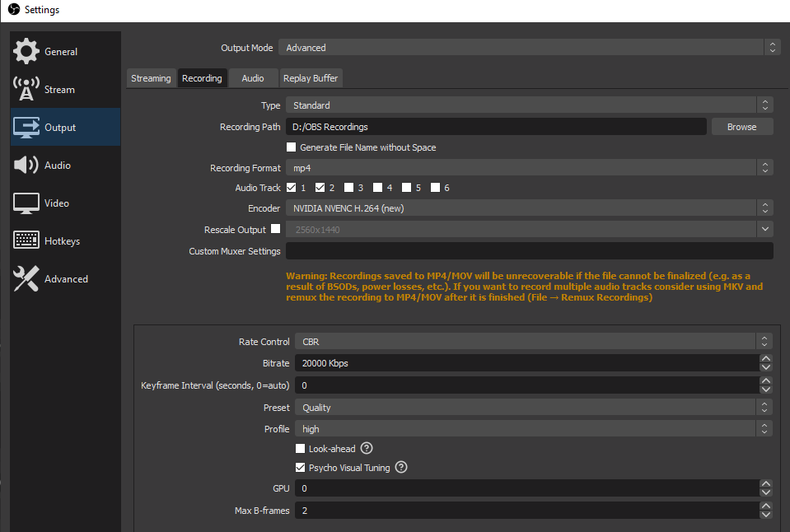
Task: Click Look-ahead help question mark icon
Action: pyautogui.click(x=367, y=449)
